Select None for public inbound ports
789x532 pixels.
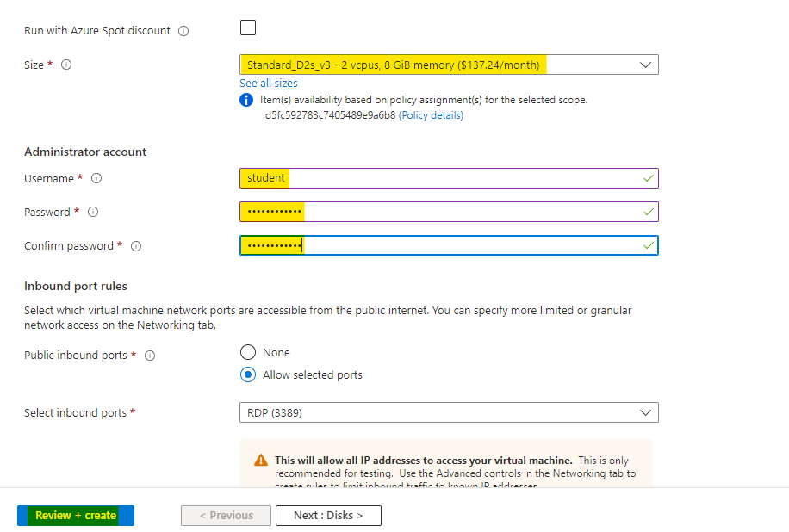pyautogui.click(x=248, y=352)
